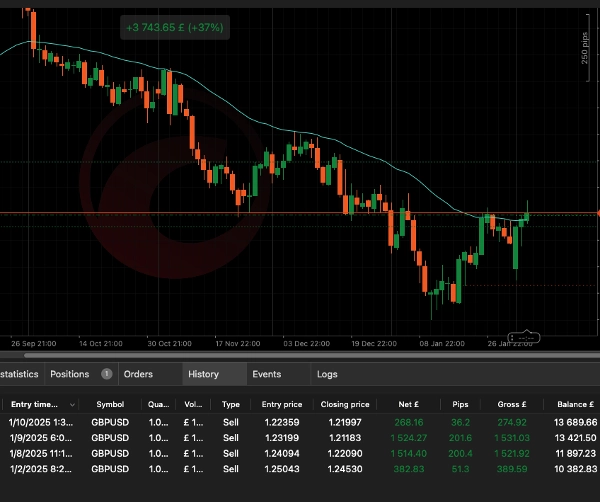The height and width of the screenshot is (502, 600).
Task: Select the Orders tab
Action: (137, 374)
